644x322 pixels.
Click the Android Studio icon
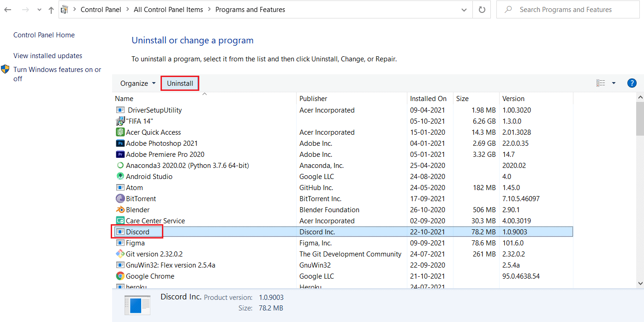(120, 176)
